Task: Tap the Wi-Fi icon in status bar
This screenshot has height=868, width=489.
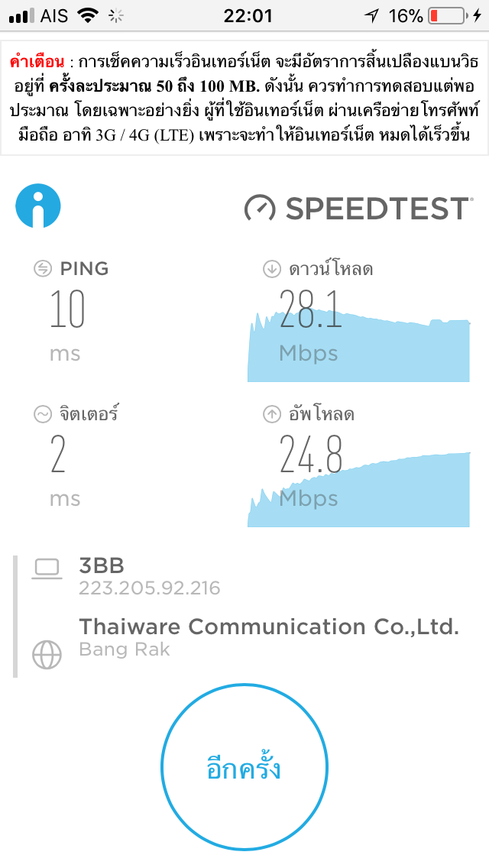Action: (x=88, y=15)
